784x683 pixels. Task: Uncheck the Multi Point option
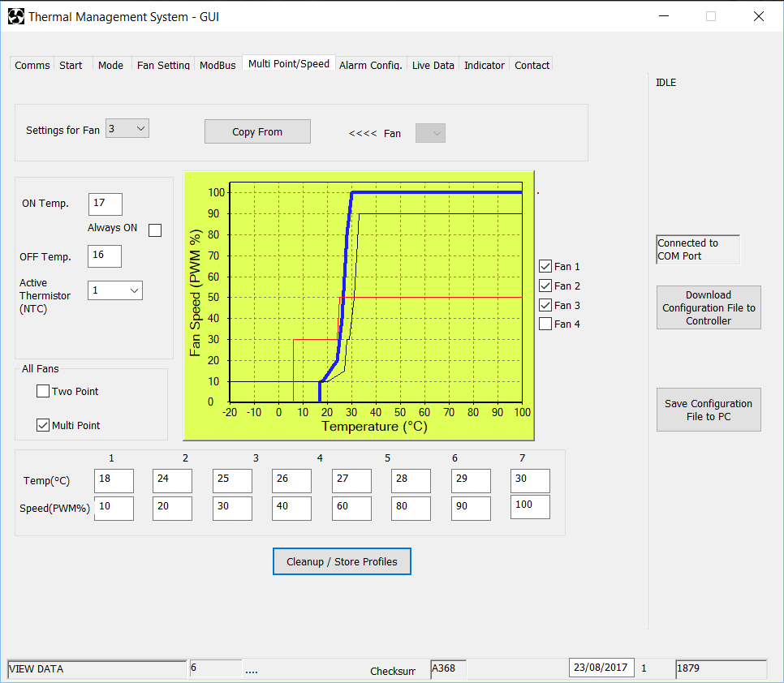(42, 424)
